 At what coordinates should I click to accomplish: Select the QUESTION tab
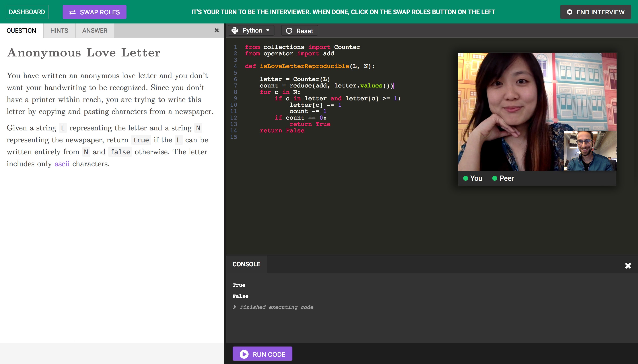(x=21, y=31)
